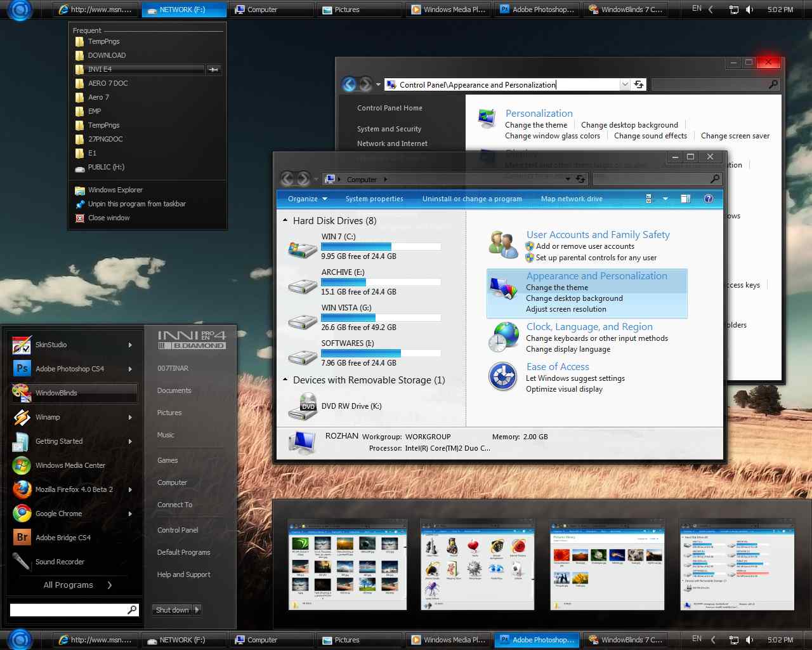Open SkinStudio from the Start menu

coord(51,345)
